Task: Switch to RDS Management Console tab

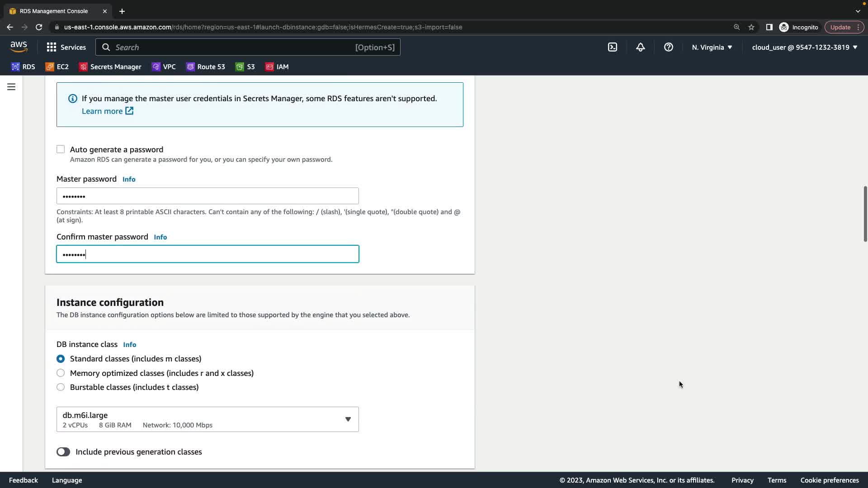Action: (x=54, y=11)
